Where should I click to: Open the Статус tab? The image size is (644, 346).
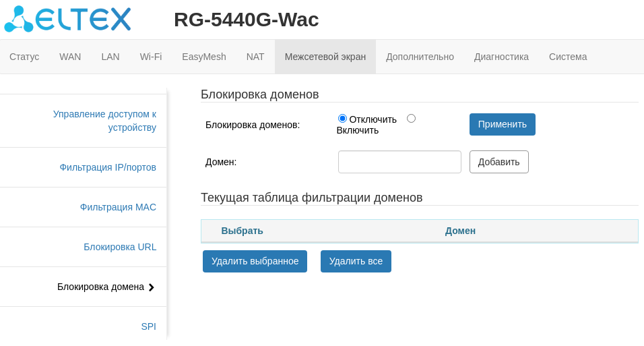coord(24,57)
